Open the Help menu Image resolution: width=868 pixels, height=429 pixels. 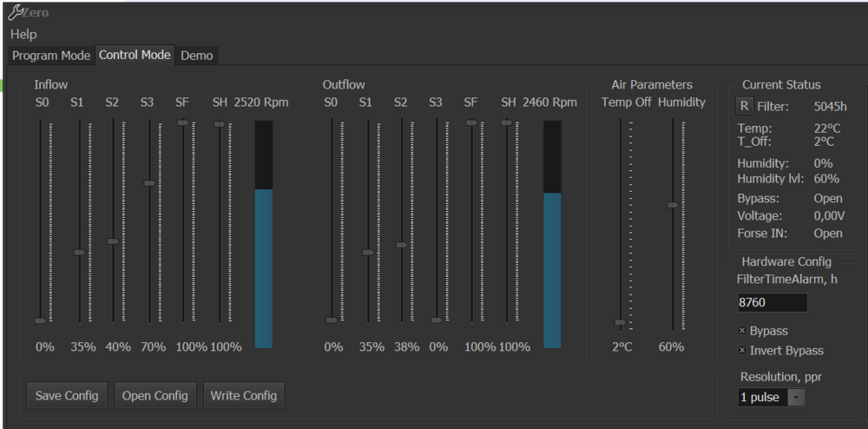23,34
